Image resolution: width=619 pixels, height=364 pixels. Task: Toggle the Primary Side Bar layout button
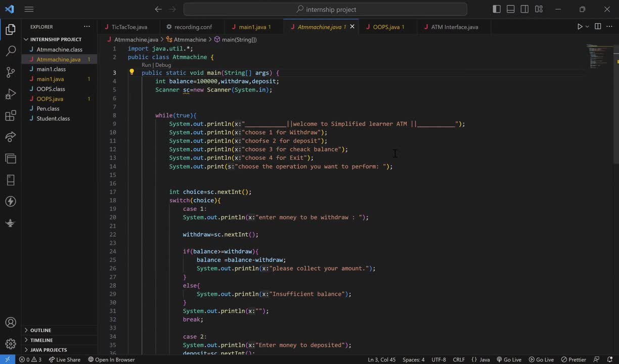[497, 9]
